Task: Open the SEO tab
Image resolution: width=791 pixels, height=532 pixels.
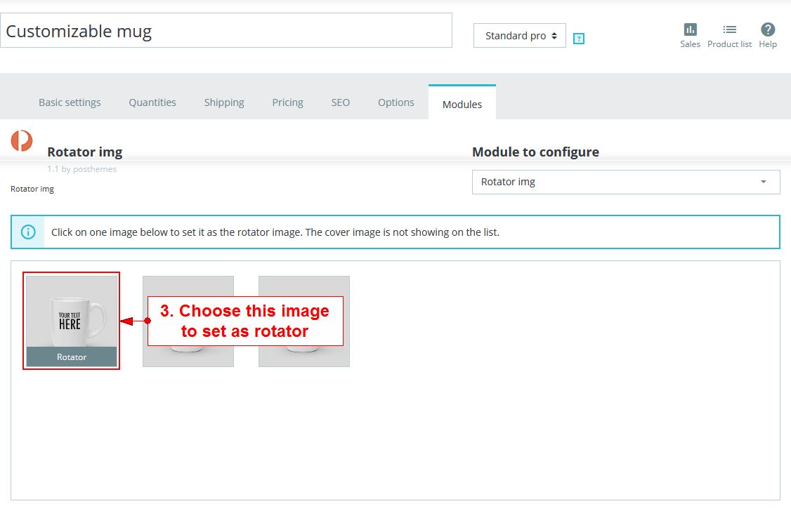Action: click(x=340, y=102)
